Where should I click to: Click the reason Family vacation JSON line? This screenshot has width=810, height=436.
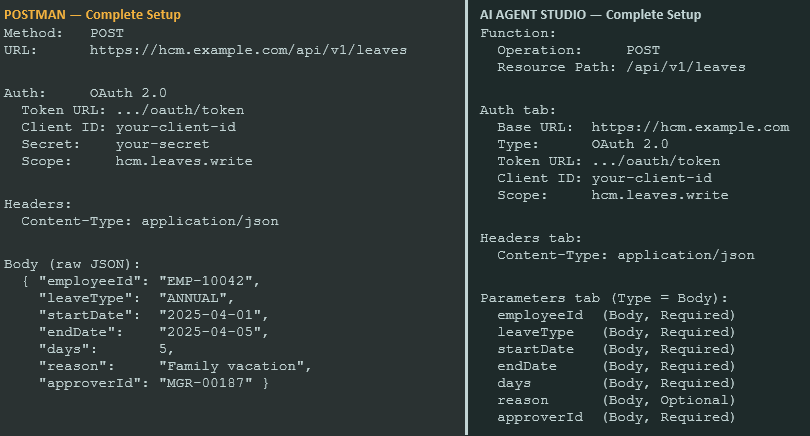[x=175, y=366]
